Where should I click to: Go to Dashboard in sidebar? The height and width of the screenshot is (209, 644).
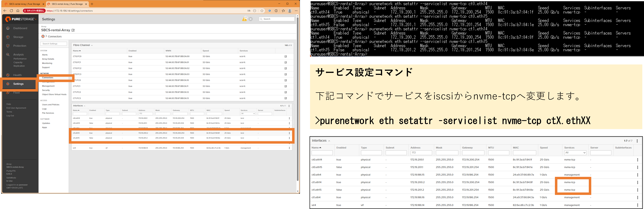pyautogui.click(x=20, y=28)
